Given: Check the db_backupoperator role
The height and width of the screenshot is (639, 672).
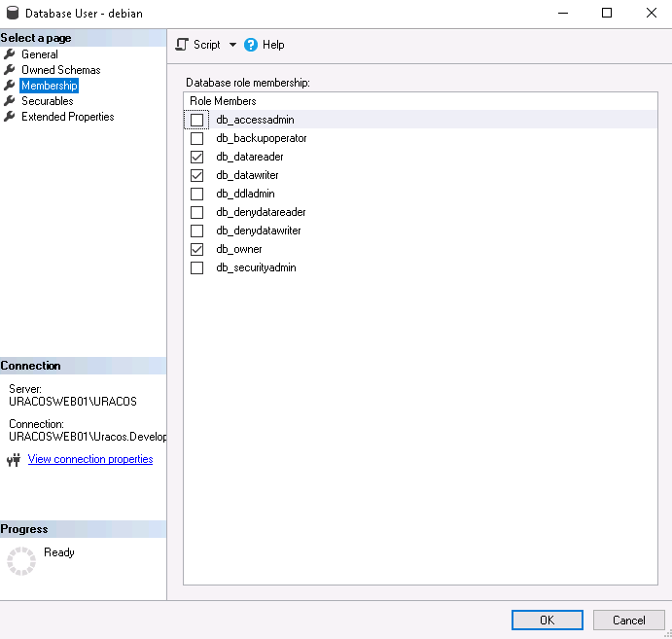Looking at the screenshot, I should coord(197,138).
